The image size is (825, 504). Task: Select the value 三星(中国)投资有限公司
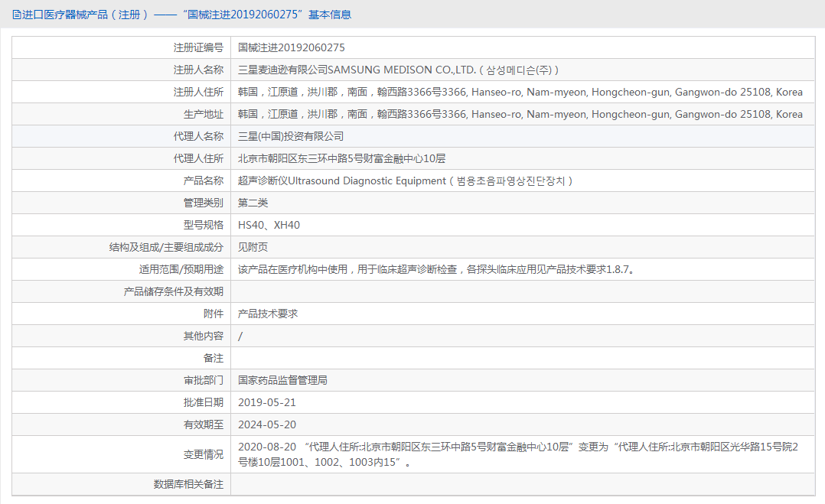(291, 137)
